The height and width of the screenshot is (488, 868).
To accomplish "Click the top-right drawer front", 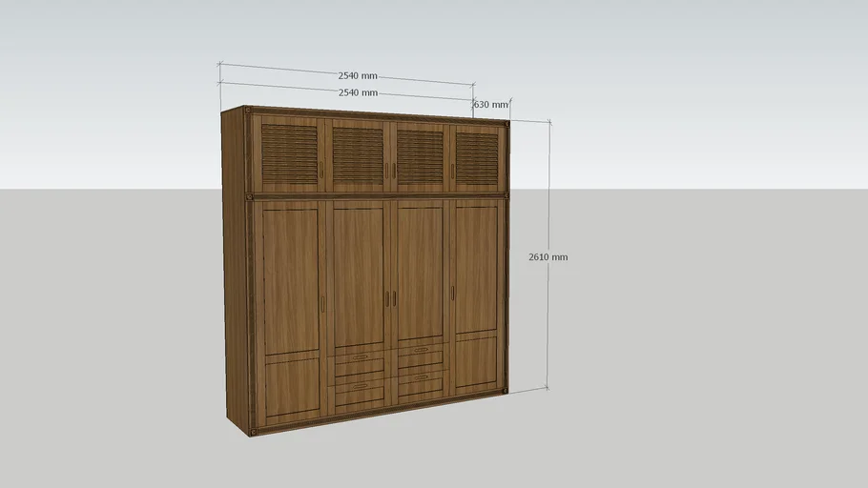I will click(420, 355).
